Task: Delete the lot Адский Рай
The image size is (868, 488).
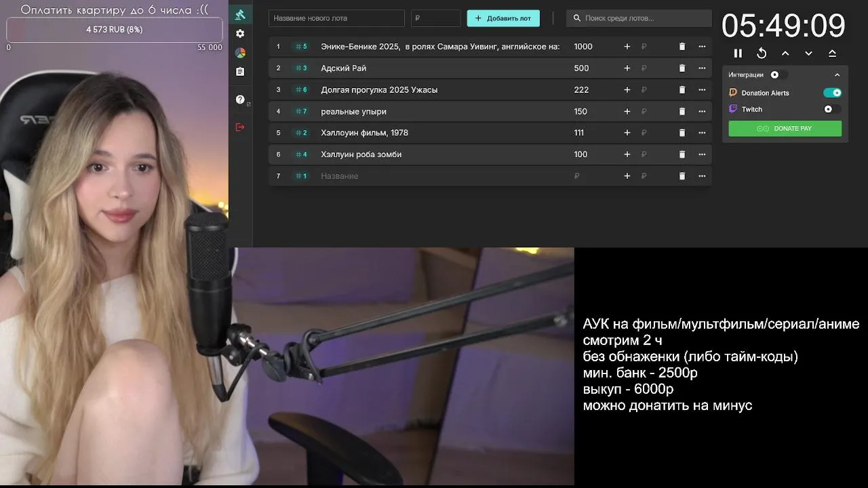Action: coord(682,68)
